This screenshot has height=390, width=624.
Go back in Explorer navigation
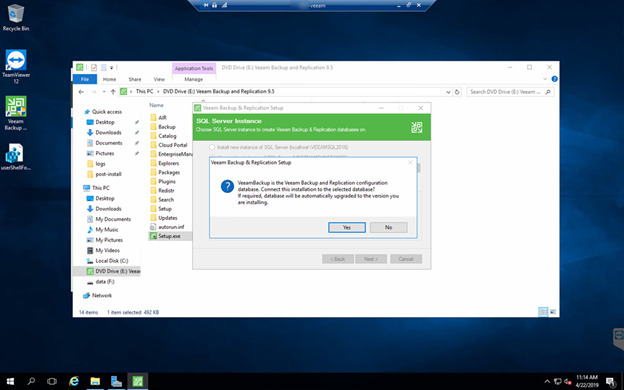tap(81, 92)
